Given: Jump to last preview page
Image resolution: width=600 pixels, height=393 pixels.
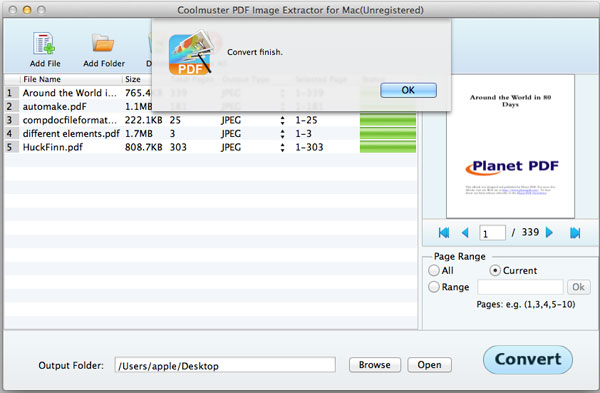Looking at the screenshot, I should pyautogui.click(x=575, y=233).
